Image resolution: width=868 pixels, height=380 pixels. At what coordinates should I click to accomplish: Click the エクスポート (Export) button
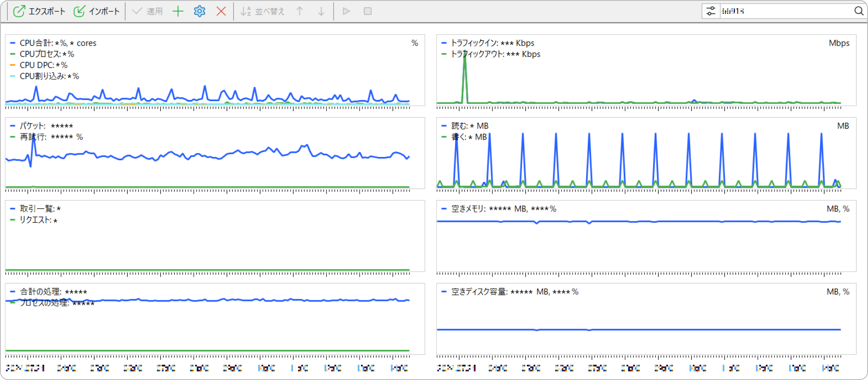click(x=39, y=11)
